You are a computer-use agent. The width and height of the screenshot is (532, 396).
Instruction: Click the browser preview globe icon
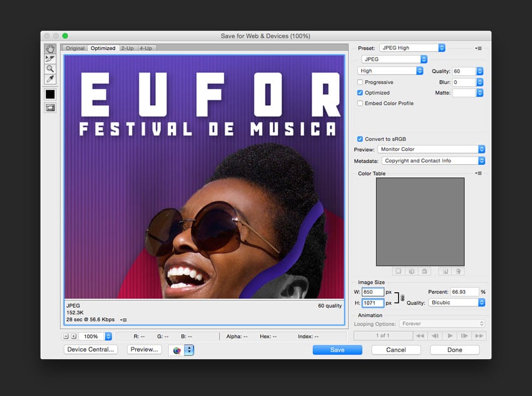tap(176, 350)
